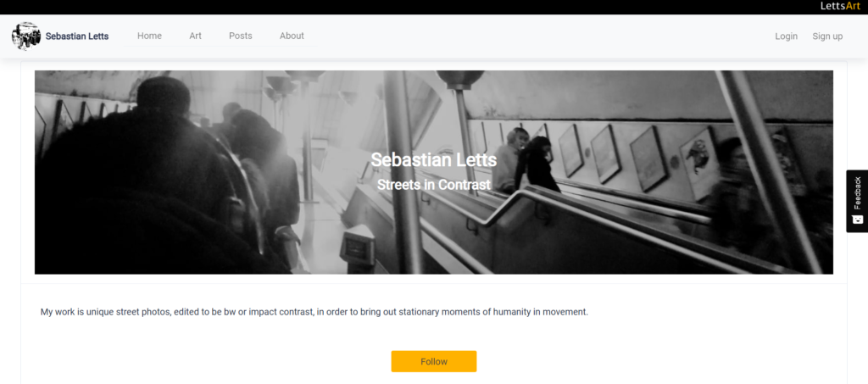The height and width of the screenshot is (384, 868).
Task: Open the Sebastian Letts profile avatar
Action: (x=26, y=36)
